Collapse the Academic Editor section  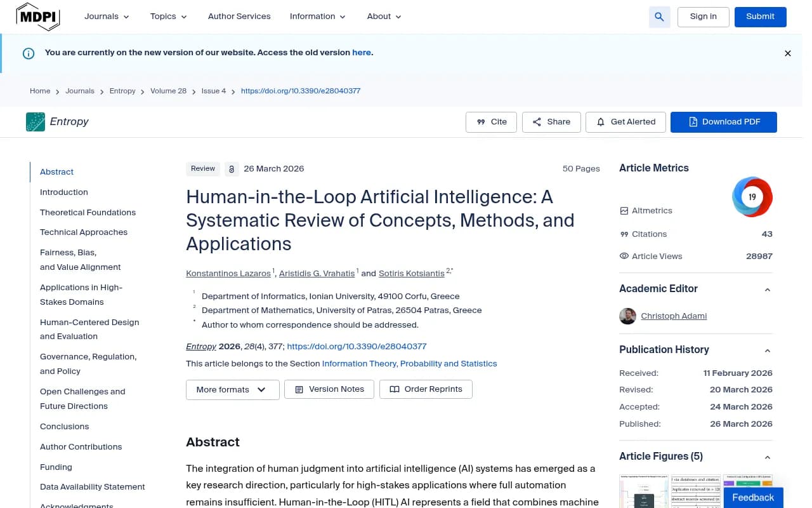[x=768, y=290]
